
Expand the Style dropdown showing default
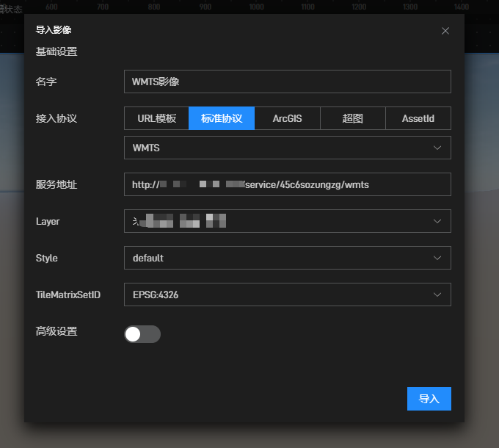[279, 258]
